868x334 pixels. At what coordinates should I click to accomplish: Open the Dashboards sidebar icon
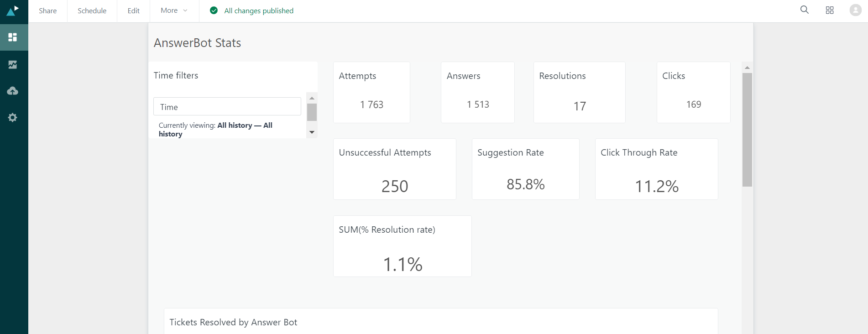(x=13, y=37)
